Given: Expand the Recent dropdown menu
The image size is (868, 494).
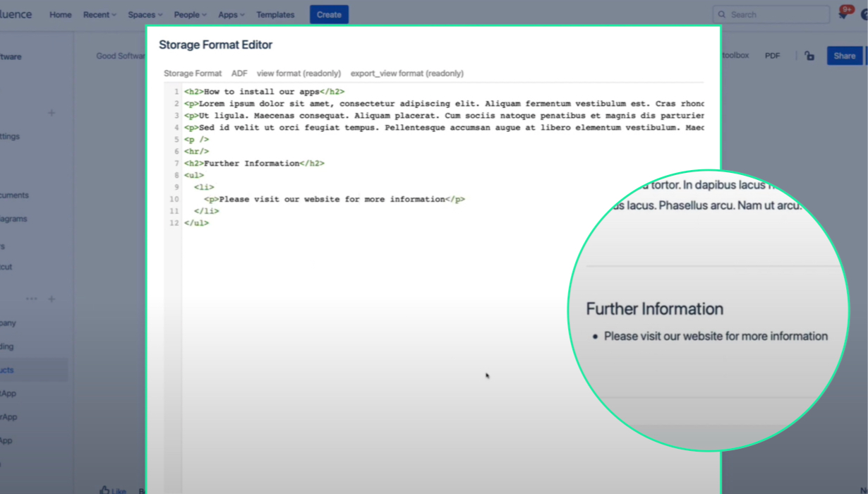Looking at the screenshot, I should 100,14.
